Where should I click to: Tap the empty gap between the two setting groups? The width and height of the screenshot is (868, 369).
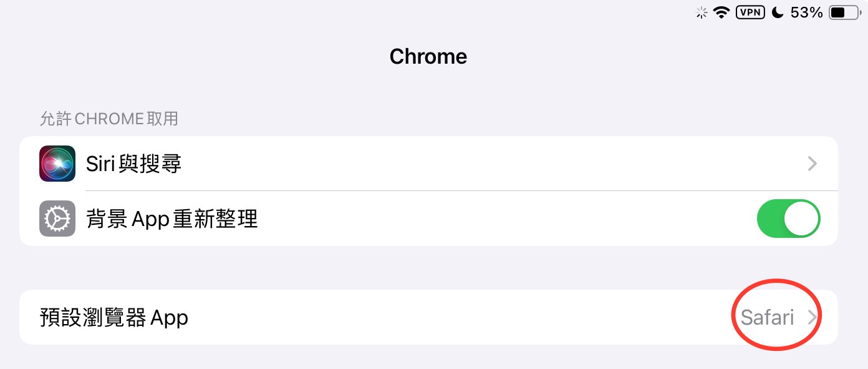coord(428,267)
